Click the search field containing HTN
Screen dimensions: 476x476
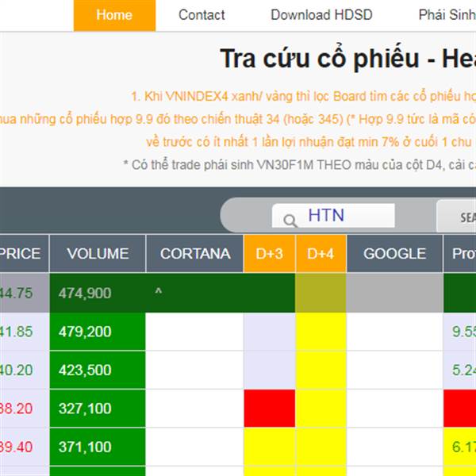coord(333,216)
